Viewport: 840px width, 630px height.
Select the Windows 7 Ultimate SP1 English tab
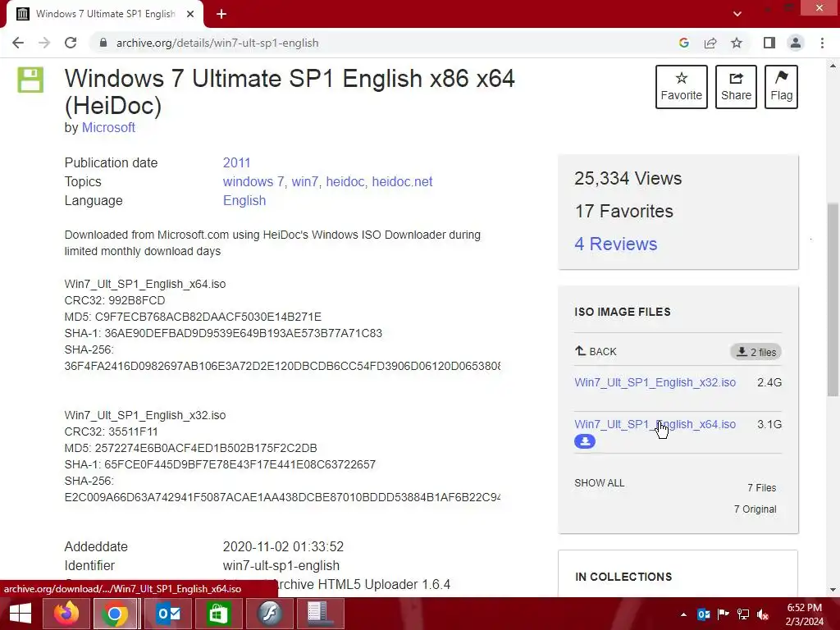(105, 14)
